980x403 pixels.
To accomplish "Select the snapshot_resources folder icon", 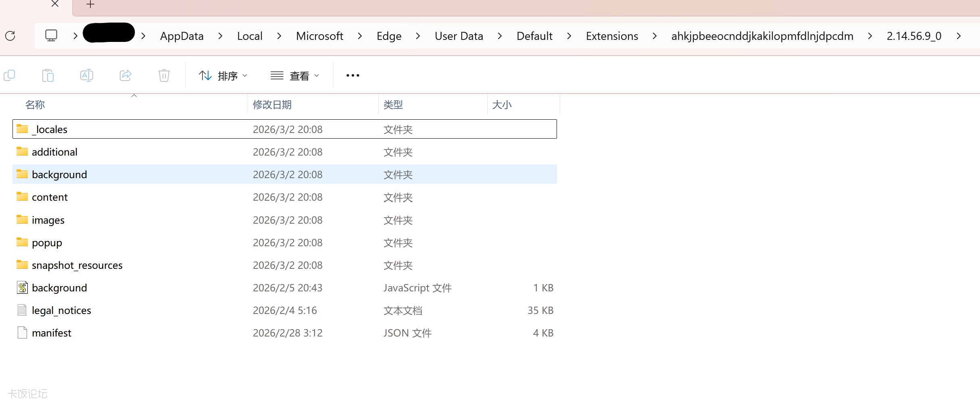I will tap(22, 265).
